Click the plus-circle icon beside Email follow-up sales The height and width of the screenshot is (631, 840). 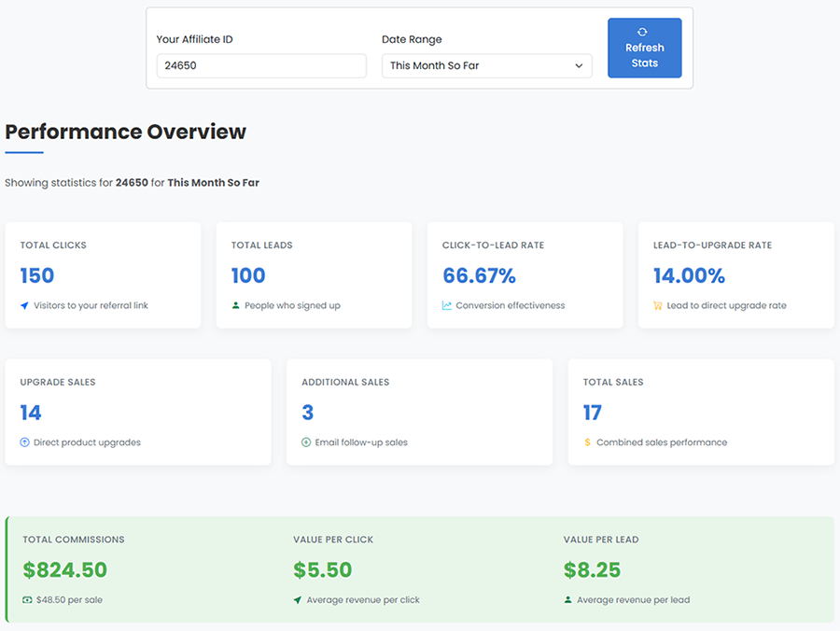tap(308, 442)
